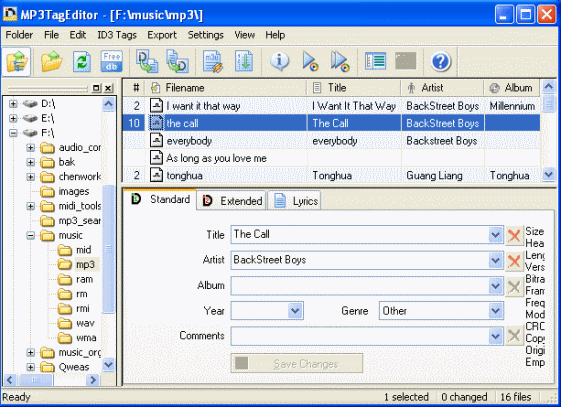Click the sort/renumber tracks toolbar icon

pyautogui.click(x=244, y=62)
